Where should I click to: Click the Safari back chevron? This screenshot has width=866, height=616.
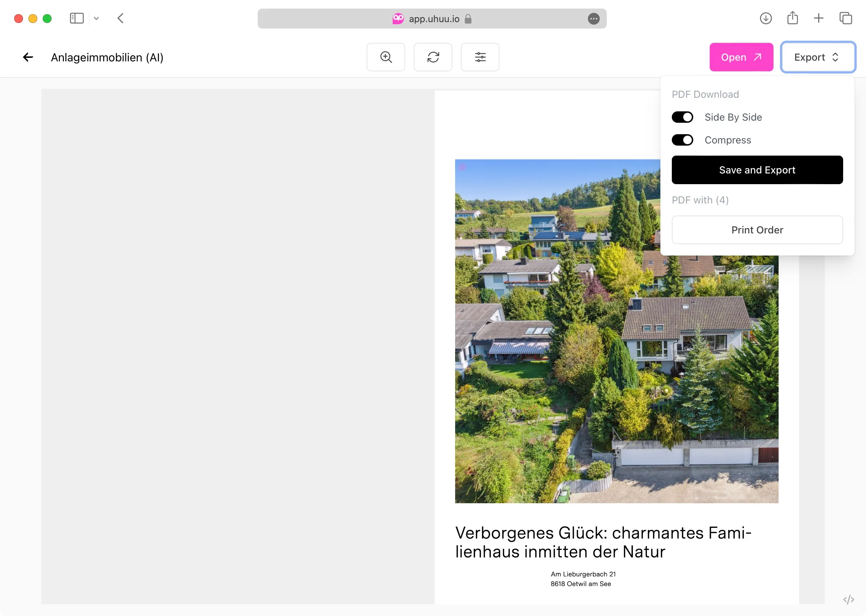pyautogui.click(x=121, y=18)
